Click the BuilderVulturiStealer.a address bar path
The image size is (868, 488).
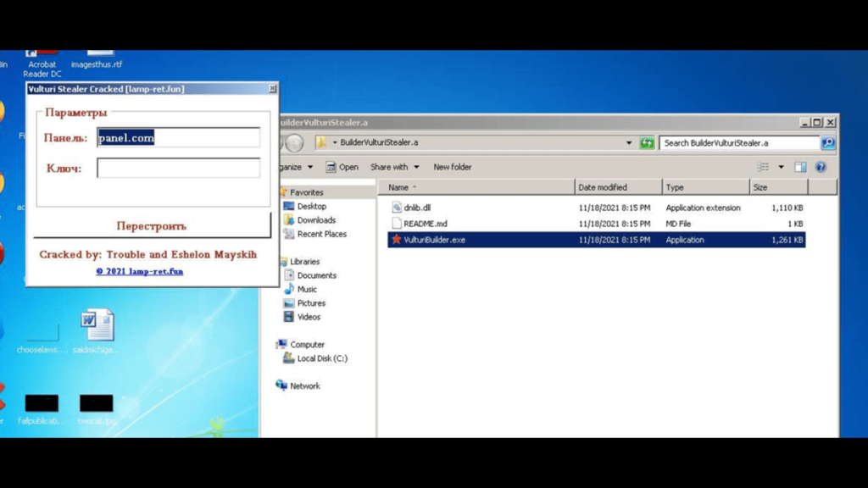[379, 142]
